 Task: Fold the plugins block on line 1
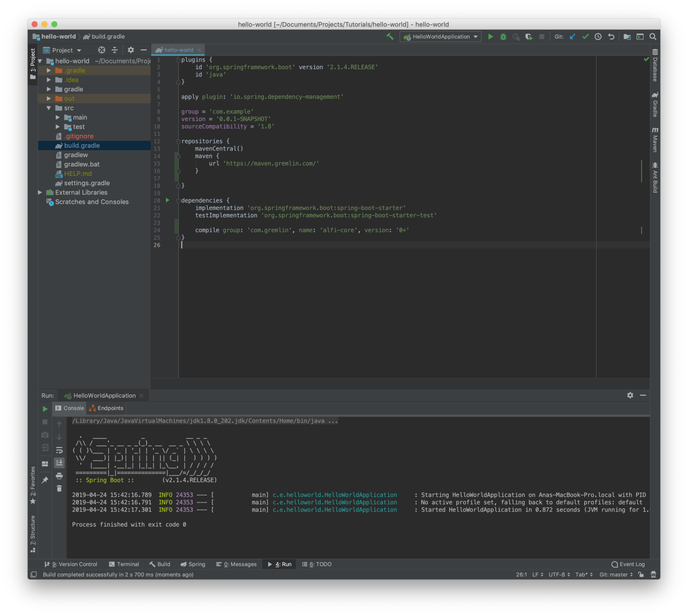178,60
